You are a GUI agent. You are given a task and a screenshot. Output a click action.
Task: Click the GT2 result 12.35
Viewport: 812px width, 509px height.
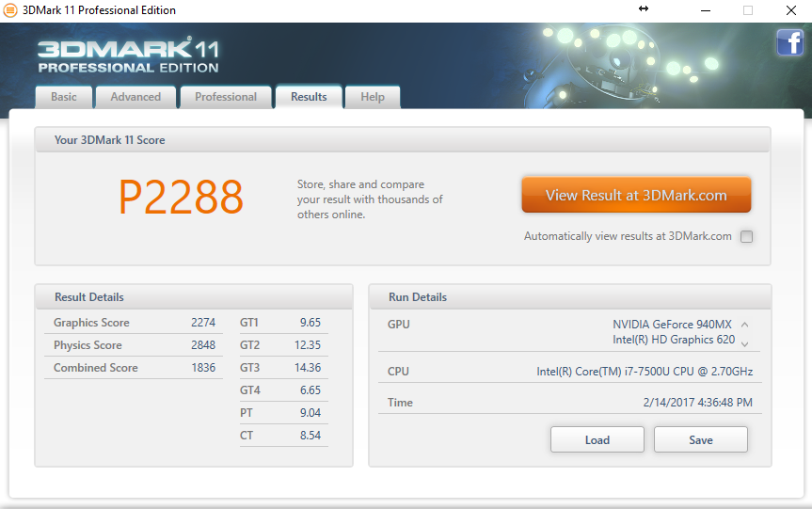point(308,345)
